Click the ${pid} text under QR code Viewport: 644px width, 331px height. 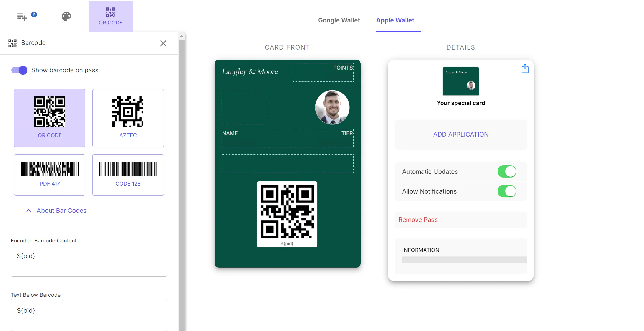click(287, 244)
